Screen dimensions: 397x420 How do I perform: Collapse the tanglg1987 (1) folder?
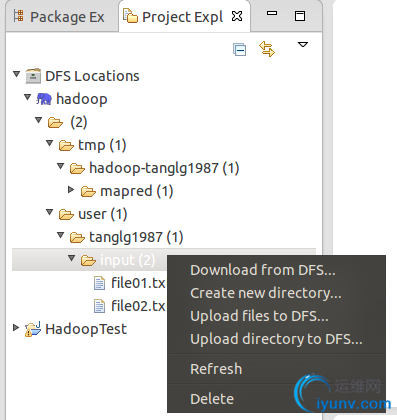(x=61, y=235)
